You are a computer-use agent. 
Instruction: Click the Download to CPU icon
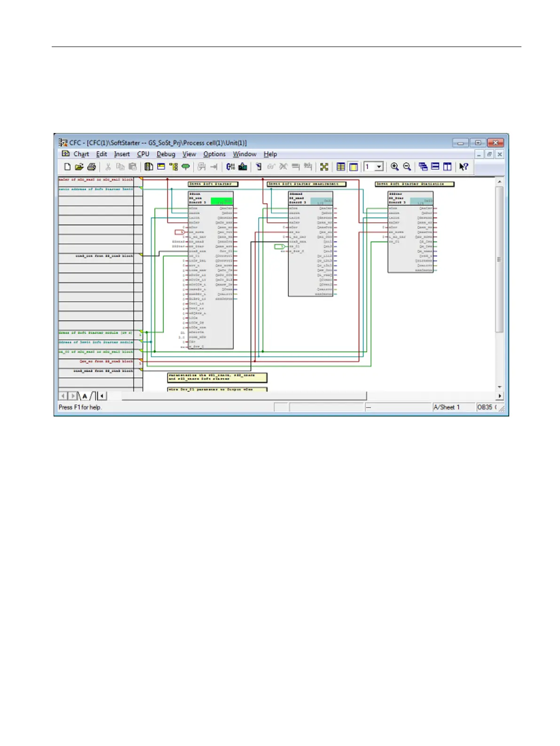(x=243, y=167)
